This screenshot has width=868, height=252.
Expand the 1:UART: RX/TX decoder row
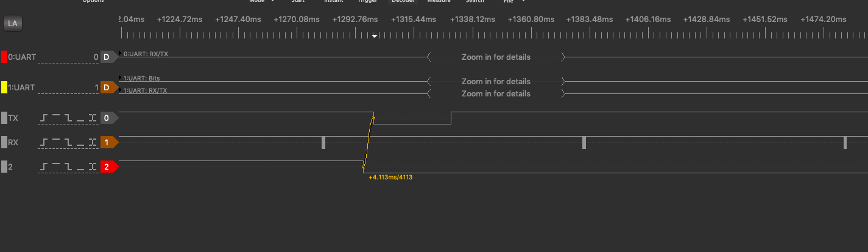pyautogui.click(x=121, y=90)
